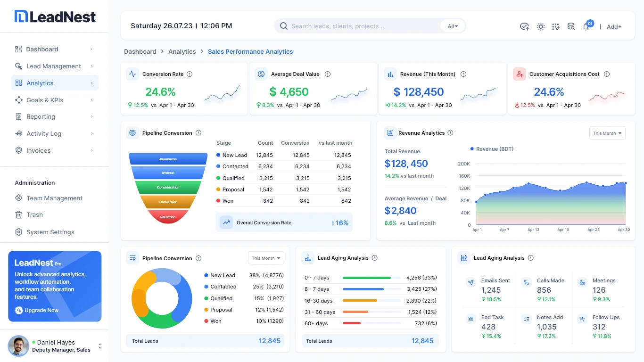Click the Pipeline Conversion funnel target icon
The width and height of the screenshot is (644, 362).
132,133
